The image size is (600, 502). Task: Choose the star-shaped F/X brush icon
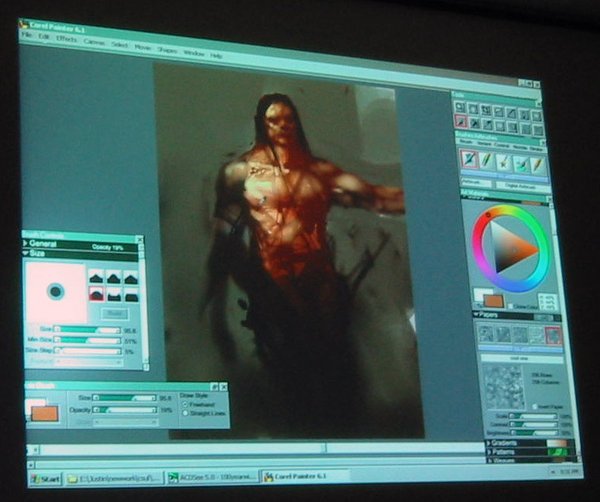point(504,161)
